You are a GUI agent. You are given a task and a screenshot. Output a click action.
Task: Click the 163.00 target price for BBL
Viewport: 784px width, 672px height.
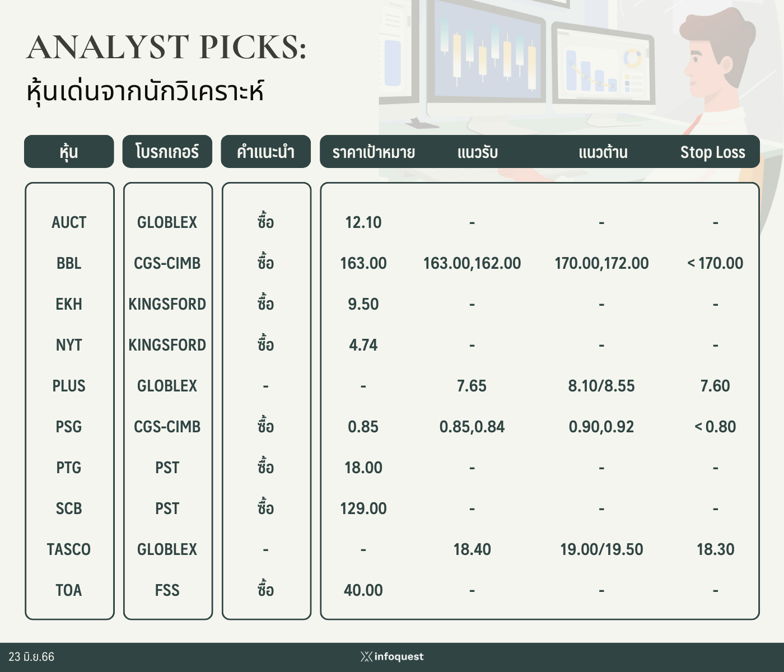click(363, 263)
